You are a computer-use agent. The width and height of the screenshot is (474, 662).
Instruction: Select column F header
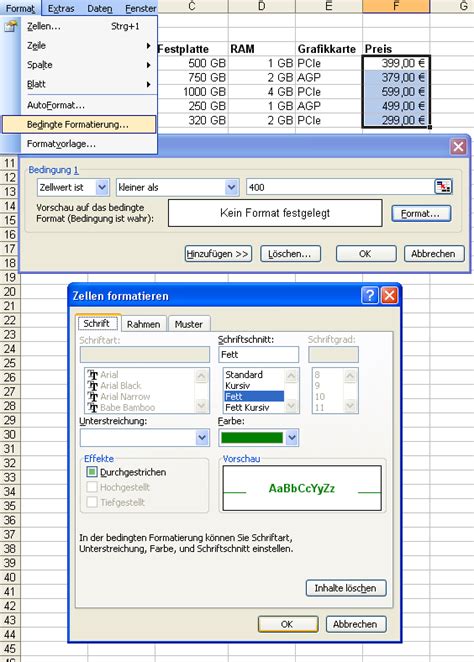(396, 6)
